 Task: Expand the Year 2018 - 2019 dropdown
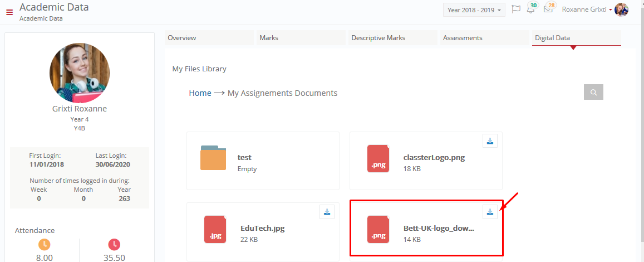474,10
